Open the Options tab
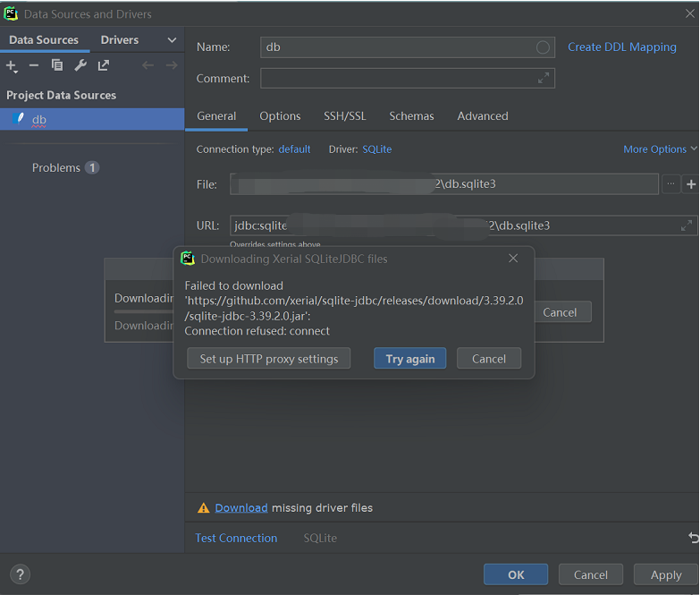 click(280, 116)
